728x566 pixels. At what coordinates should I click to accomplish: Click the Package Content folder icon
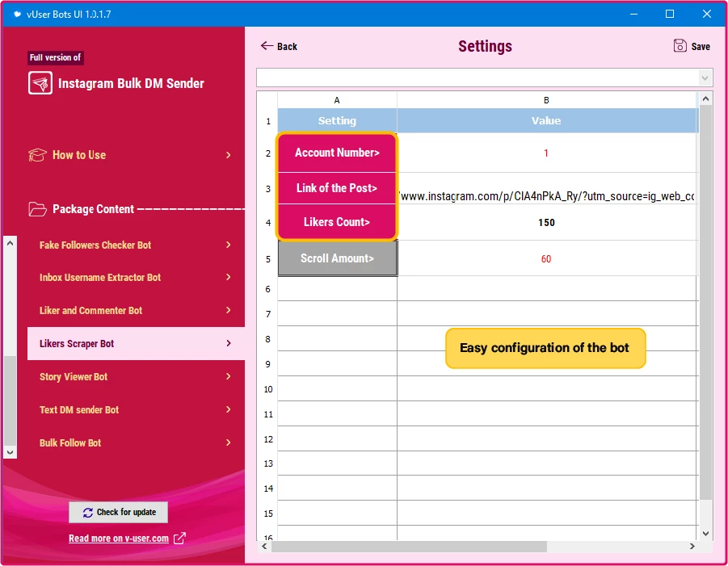37,209
